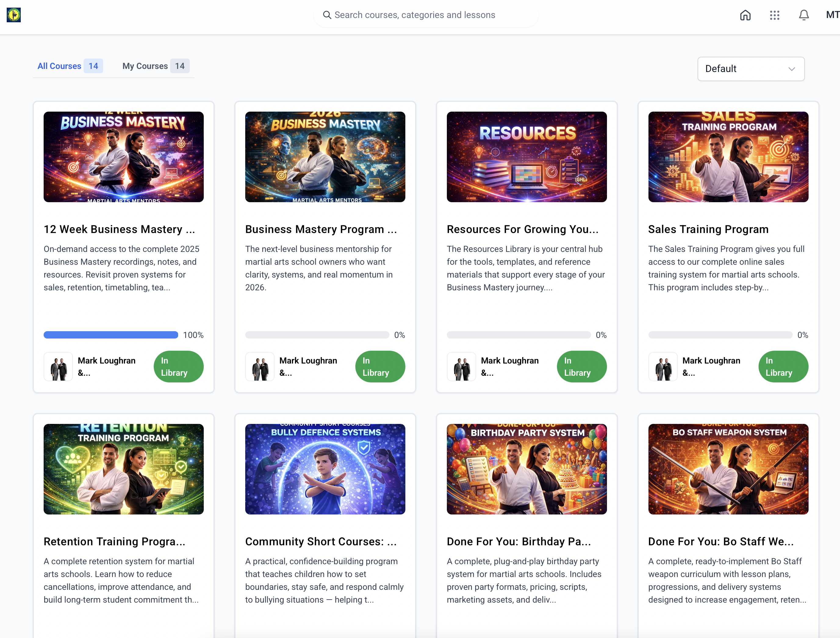Click In Library on 12 Week Business Mastery
Screen dimensions: 840x638
click(x=178, y=367)
